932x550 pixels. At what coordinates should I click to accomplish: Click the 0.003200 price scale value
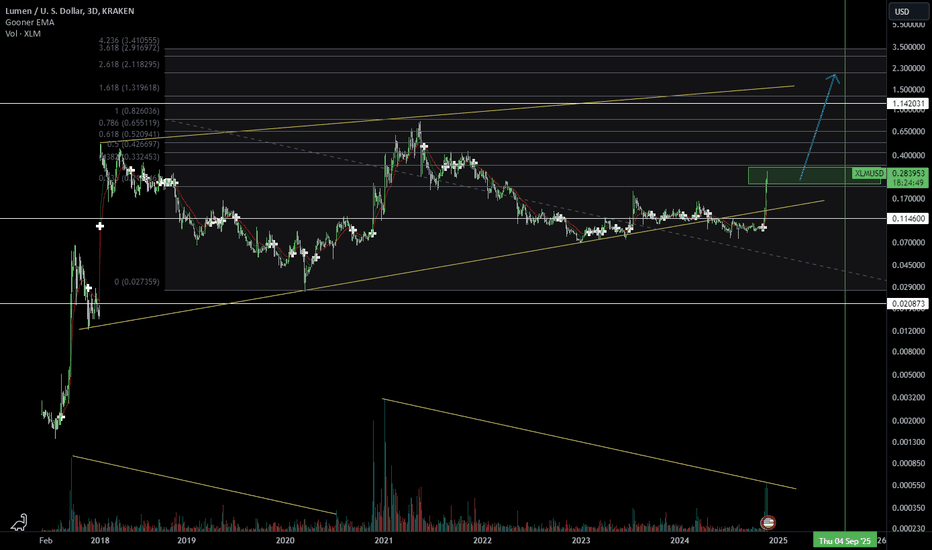(908, 397)
